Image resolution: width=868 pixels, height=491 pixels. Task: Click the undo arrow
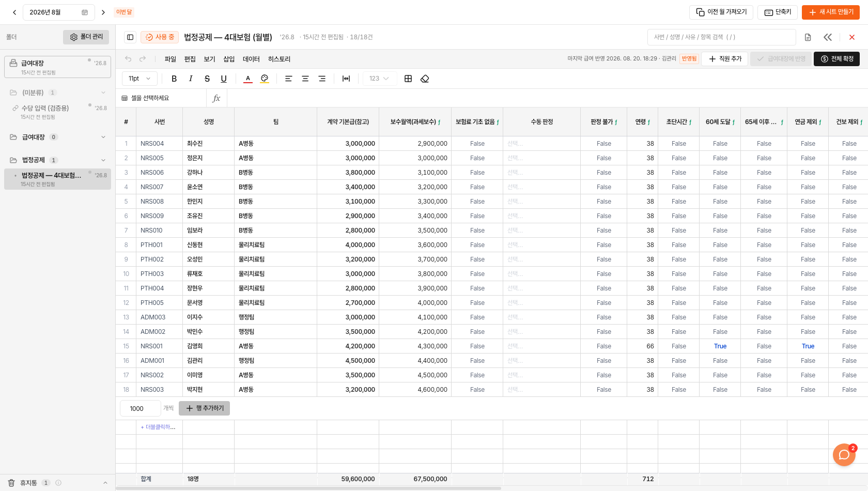click(128, 59)
